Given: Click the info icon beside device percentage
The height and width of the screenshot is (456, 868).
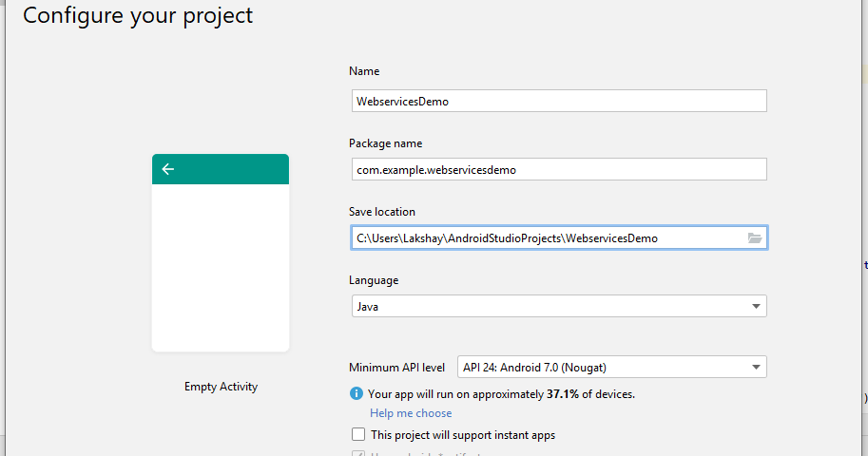Looking at the screenshot, I should coord(357,393).
